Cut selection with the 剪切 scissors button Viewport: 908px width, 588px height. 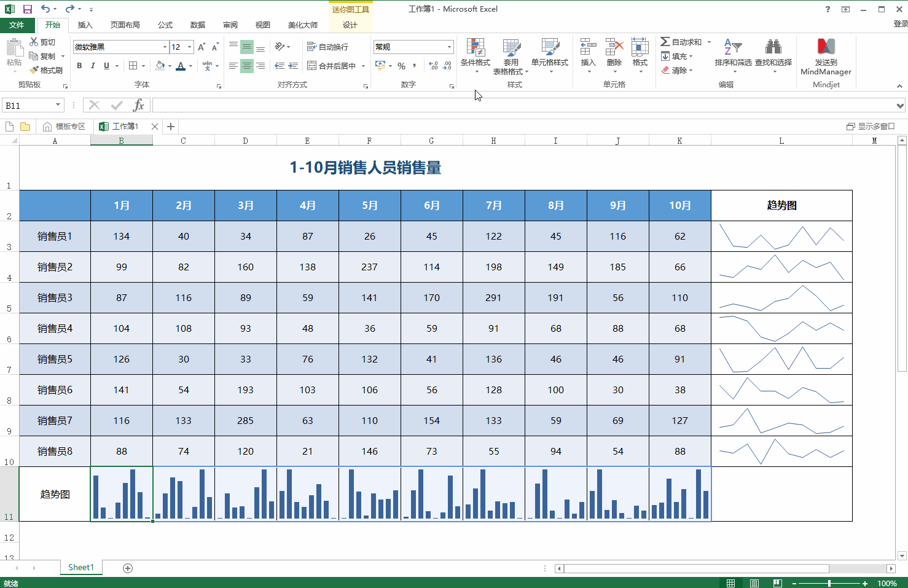pyautogui.click(x=42, y=42)
